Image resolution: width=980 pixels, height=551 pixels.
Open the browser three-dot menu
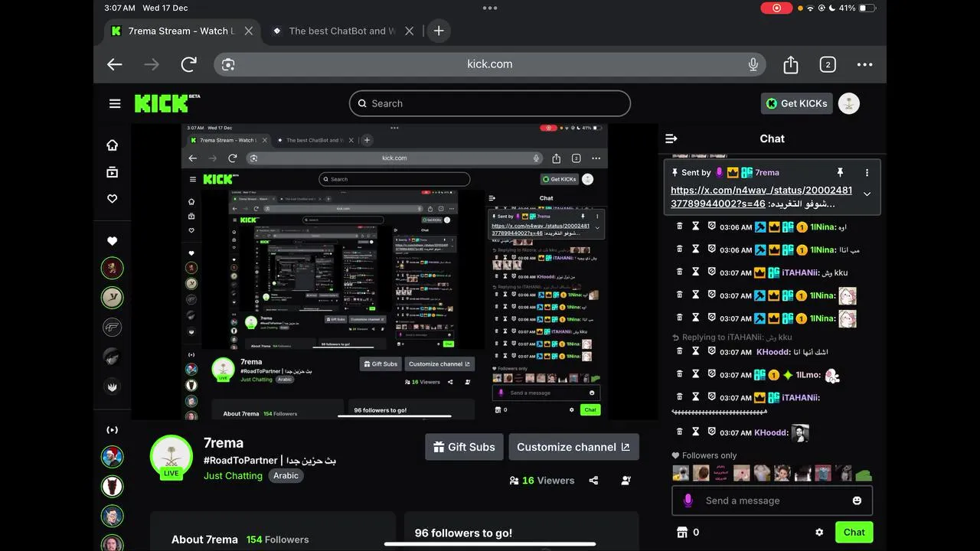coord(864,64)
